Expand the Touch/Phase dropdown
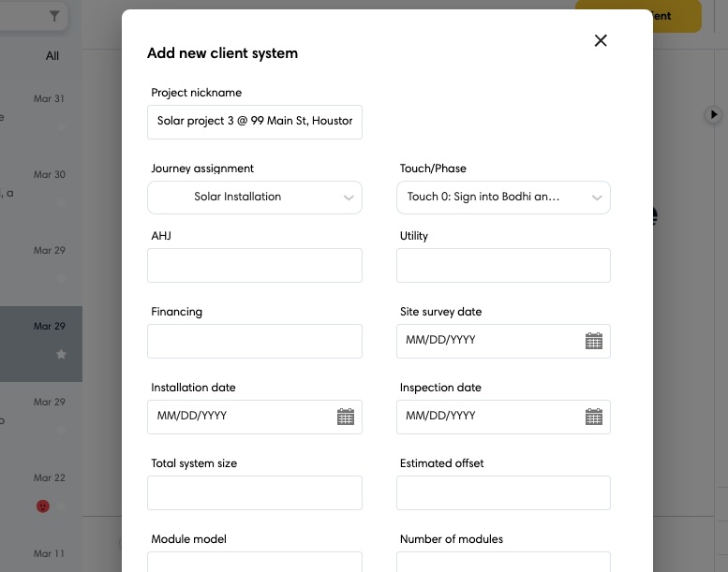The height and width of the screenshot is (572, 728). [x=503, y=198]
